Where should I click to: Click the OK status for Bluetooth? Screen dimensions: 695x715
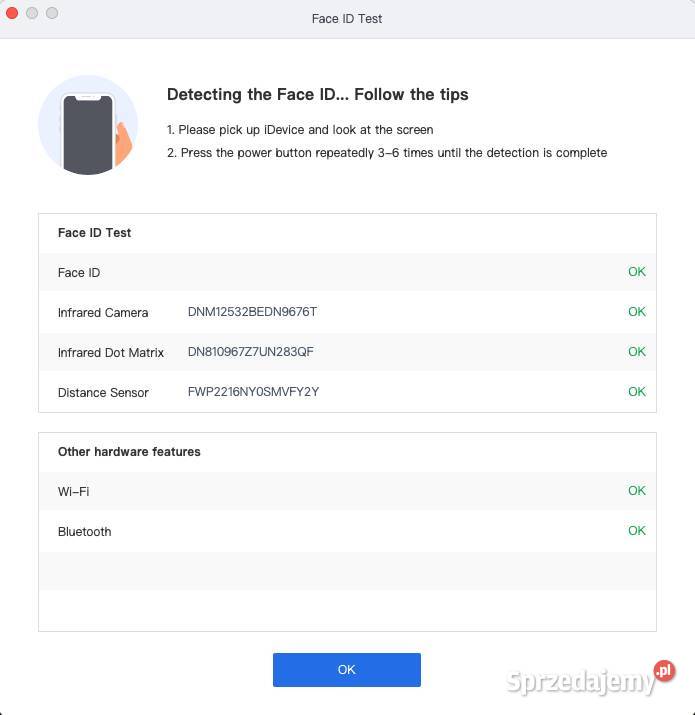(636, 531)
